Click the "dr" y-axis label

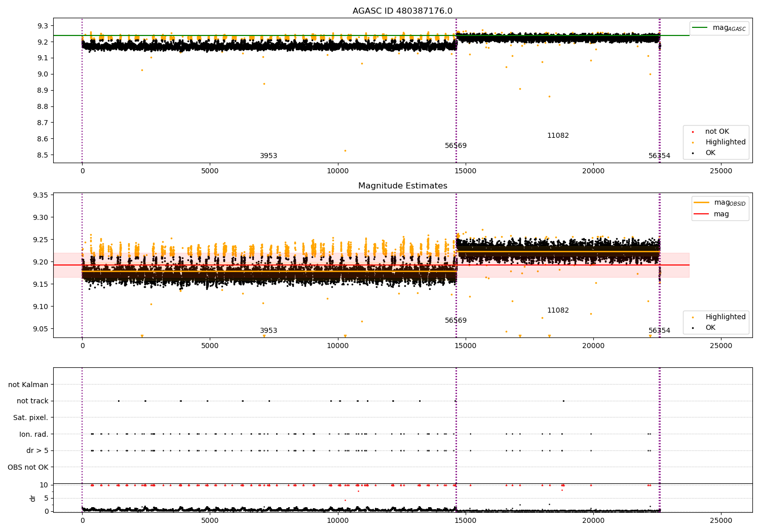click(33, 498)
